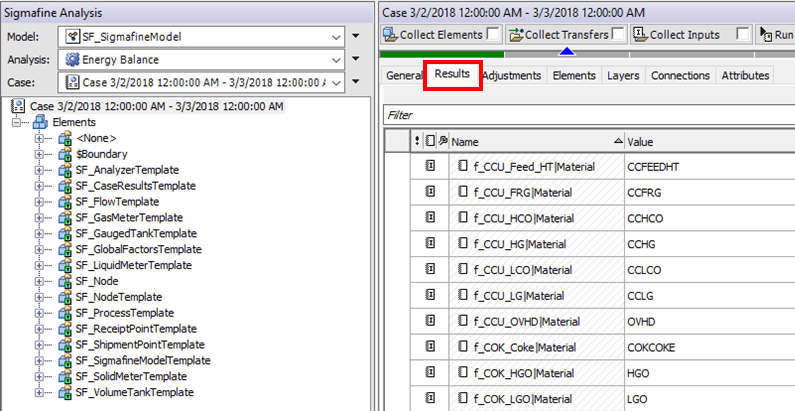Click icon of SF_Node element

click(65, 281)
